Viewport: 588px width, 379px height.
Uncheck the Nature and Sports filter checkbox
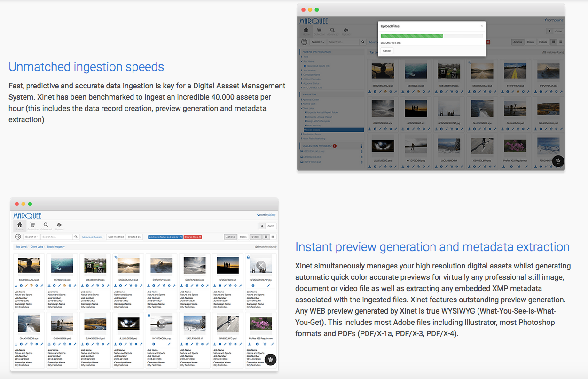pyautogui.click(x=305, y=66)
